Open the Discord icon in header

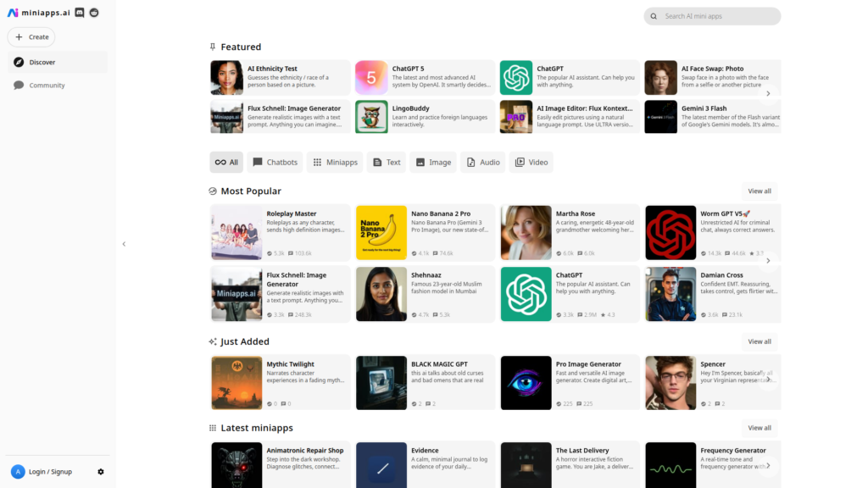coord(80,13)
